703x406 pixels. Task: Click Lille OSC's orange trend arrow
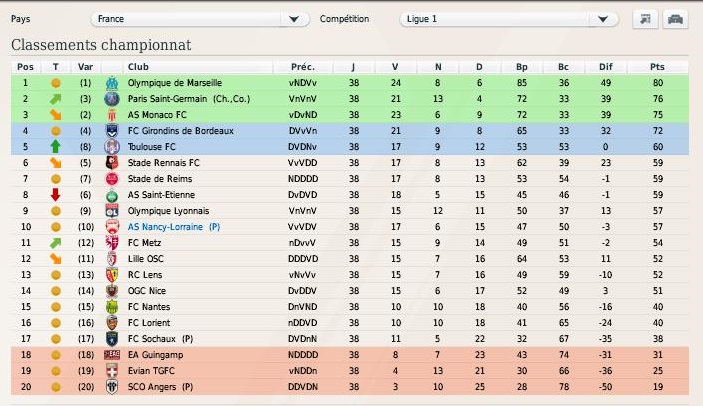tap(55, 259)
